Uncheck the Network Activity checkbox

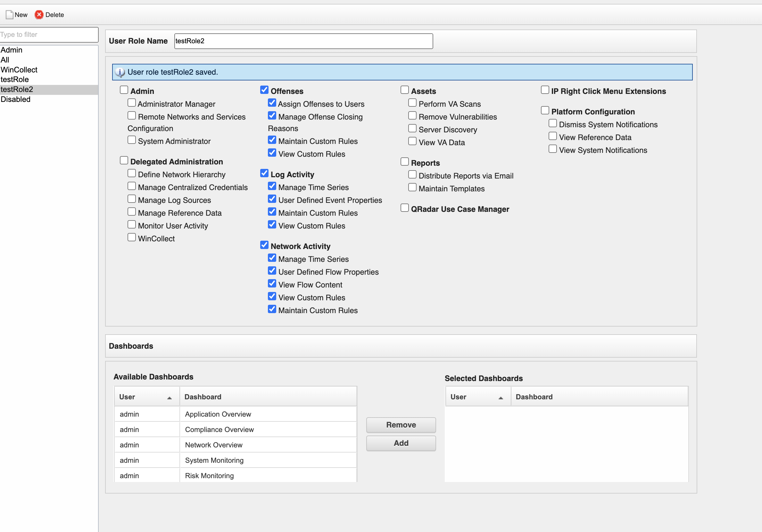264,245
